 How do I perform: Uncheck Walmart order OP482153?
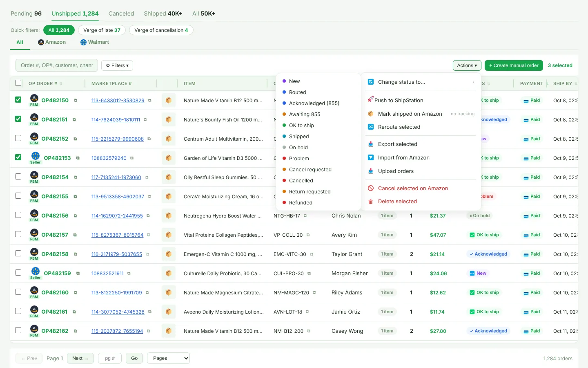click(18, 157)
